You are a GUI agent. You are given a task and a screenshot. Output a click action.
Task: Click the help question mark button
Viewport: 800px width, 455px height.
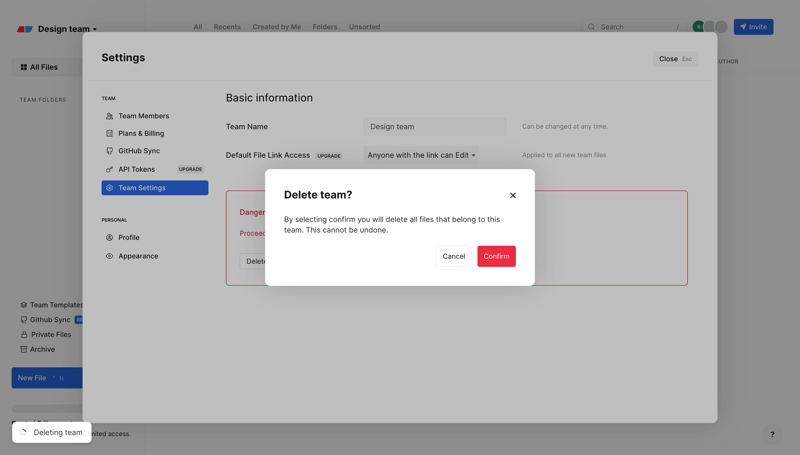[x=772, y=434]
